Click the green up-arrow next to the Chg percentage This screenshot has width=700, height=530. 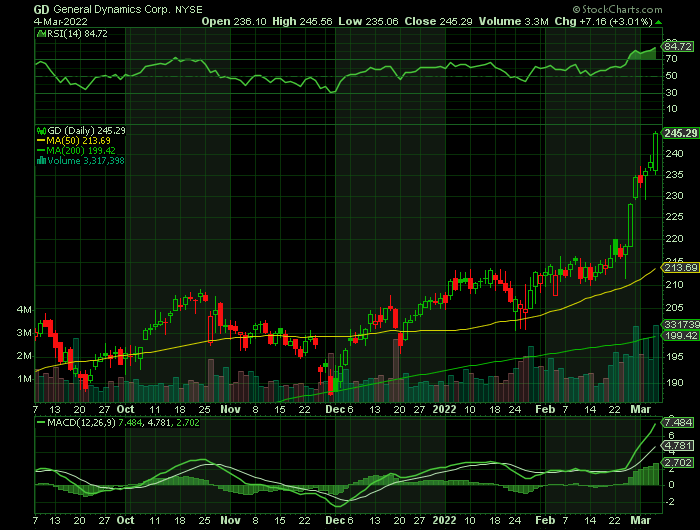coord(659,22)
